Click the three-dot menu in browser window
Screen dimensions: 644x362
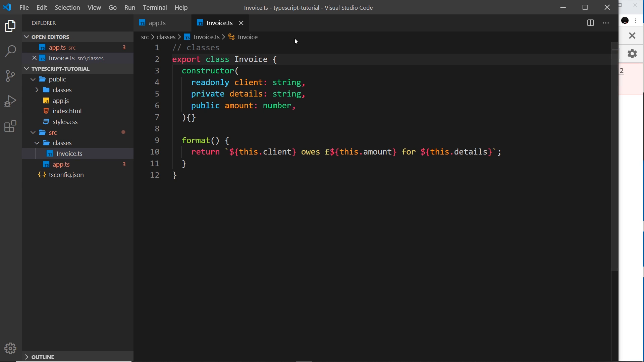point(636,20)
